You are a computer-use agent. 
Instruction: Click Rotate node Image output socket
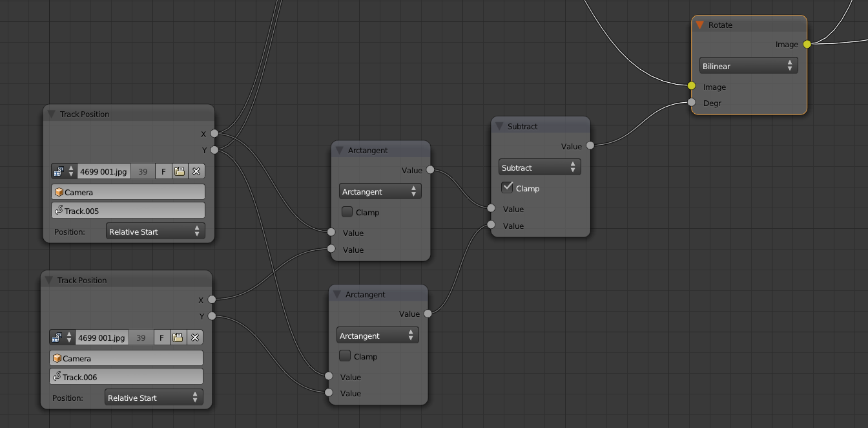[807, 44]
